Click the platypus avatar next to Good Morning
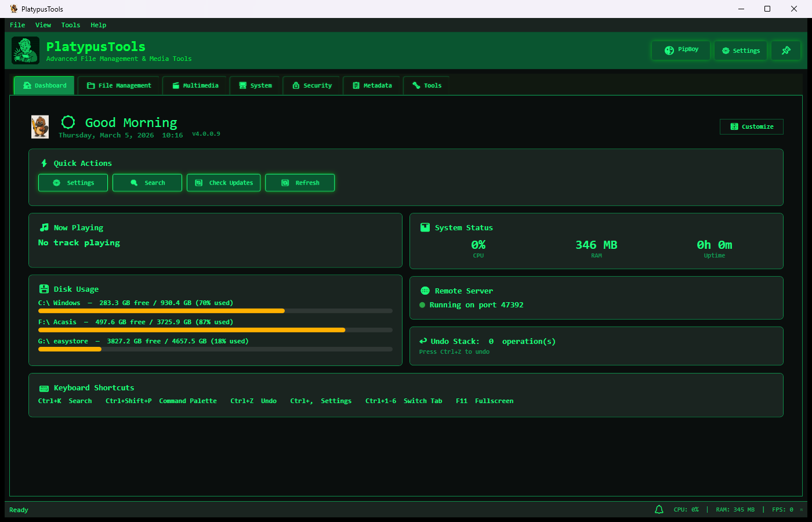This screenshot has height=522, width=812. 39,126
